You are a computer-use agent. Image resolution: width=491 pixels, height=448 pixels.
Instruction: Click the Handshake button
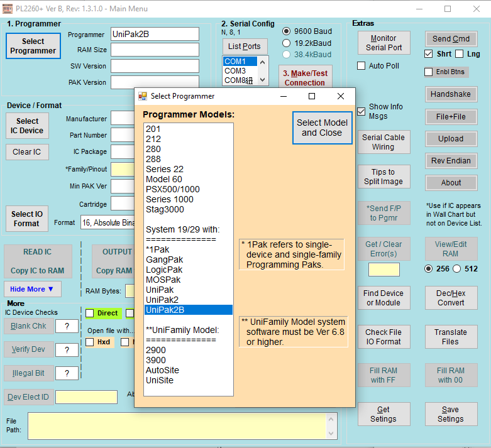click(x=451, y=94)
